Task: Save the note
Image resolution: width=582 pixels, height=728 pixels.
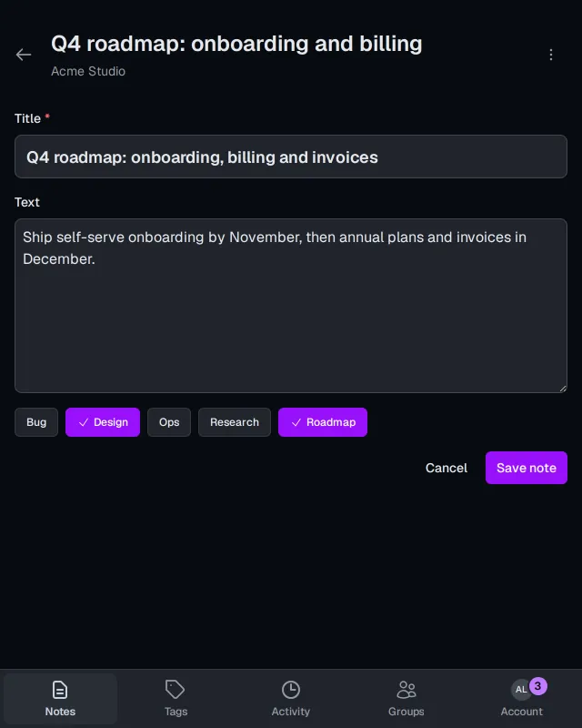Action: (x=527, y=468)
